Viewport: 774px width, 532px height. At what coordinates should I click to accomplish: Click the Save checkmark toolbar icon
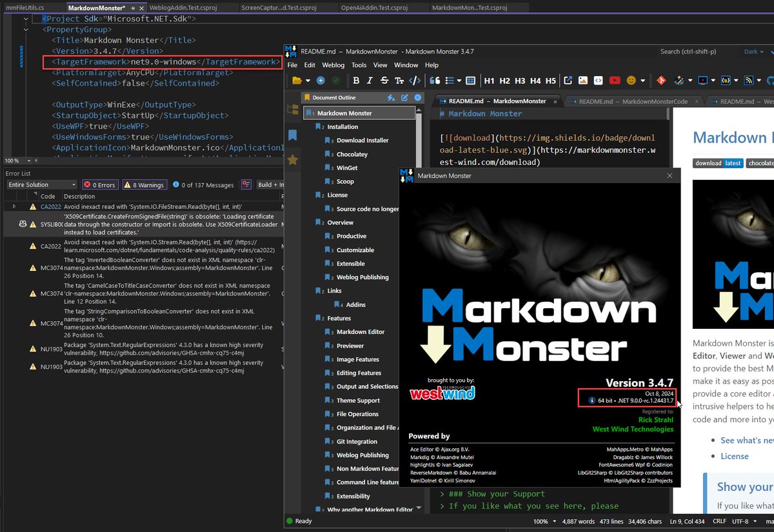pyautogui.click(x=336, y=81)
